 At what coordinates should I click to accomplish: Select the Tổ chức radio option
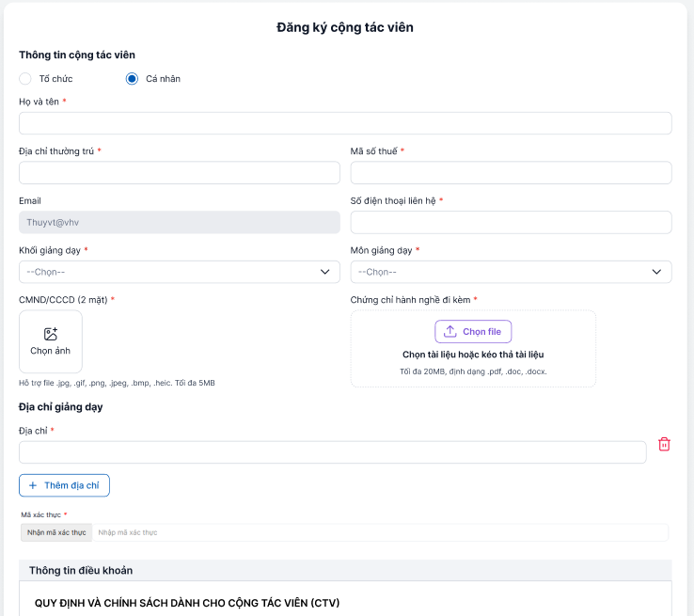tap(25, 79)
